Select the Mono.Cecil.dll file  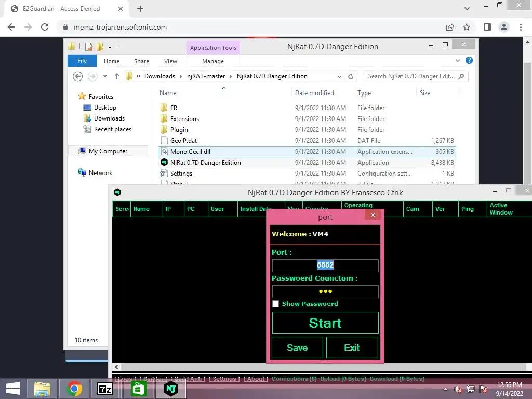click(x=307, y=152)
